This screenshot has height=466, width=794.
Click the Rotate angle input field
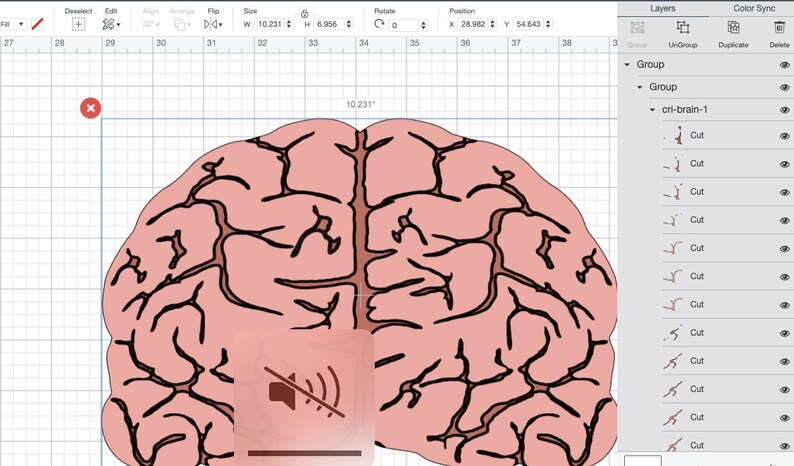(404, 25)
